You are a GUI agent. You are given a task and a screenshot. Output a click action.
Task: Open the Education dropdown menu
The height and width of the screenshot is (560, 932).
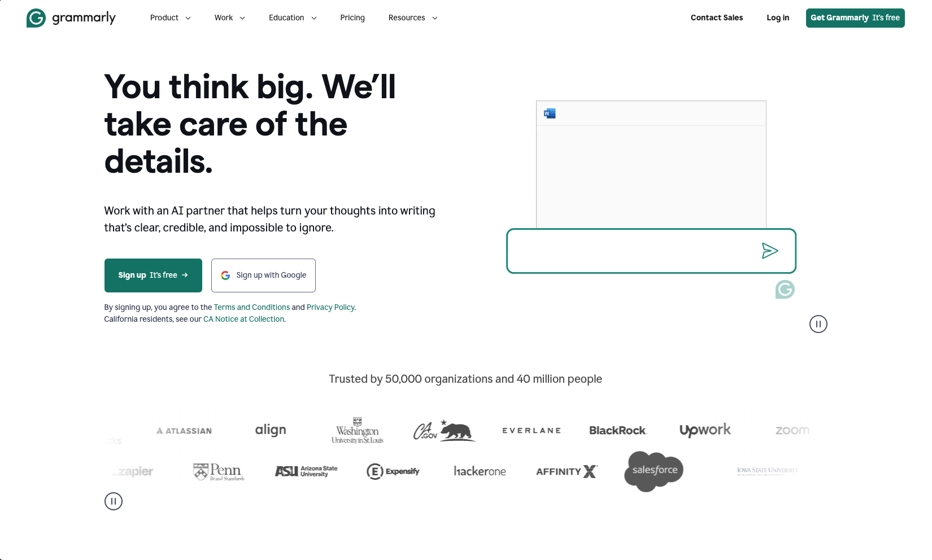coord(293,18)
